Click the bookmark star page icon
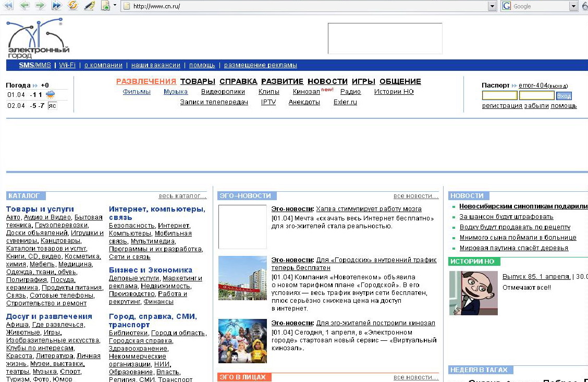Image resolution: width=588 pixels, height=382 pixels. 106,6
